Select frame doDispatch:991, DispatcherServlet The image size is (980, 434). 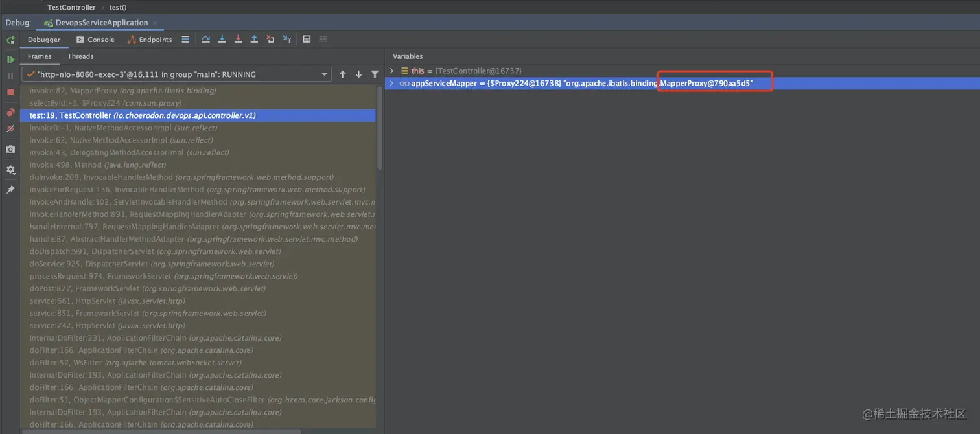tap(198, 251)
